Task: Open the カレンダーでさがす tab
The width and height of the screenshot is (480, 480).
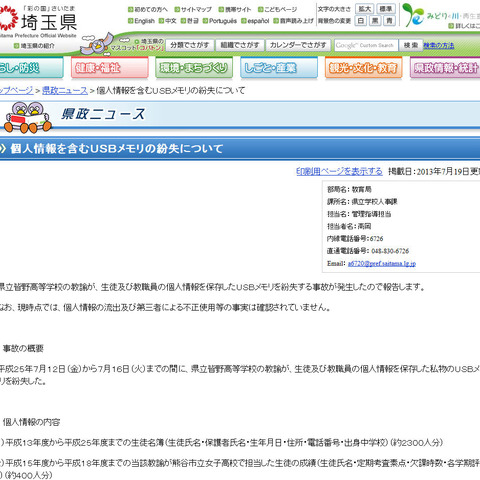Action: click(x=298, y=45)
